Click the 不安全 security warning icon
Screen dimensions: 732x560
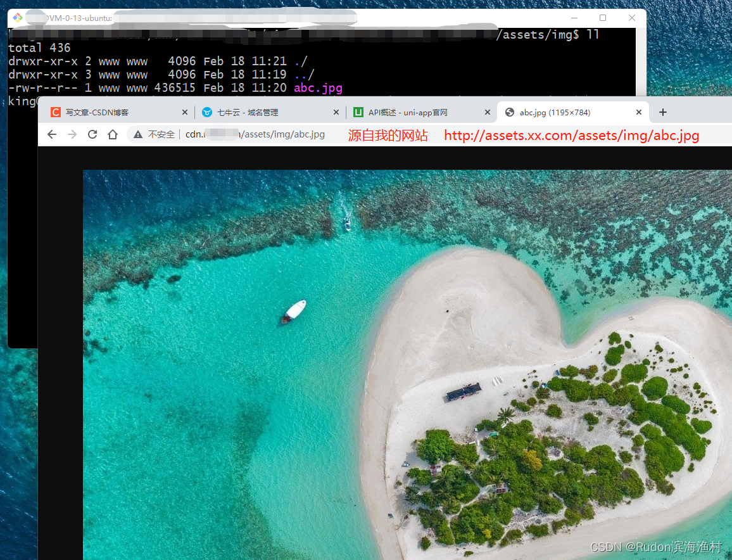coord(137,134)
